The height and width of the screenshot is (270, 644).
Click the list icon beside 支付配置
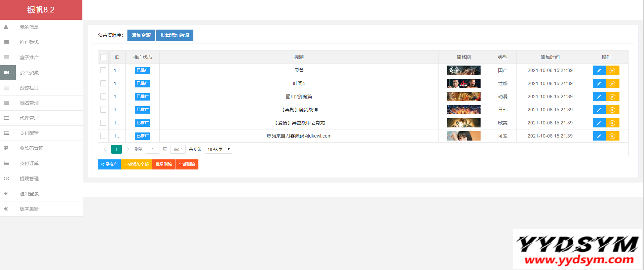(6, 133)
